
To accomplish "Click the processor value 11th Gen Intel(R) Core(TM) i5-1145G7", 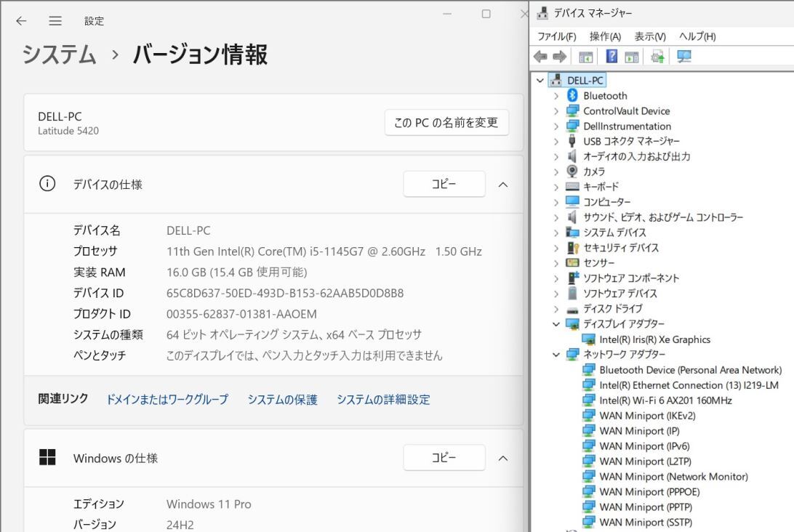I will pyautogui.click(x=324, y=251).
